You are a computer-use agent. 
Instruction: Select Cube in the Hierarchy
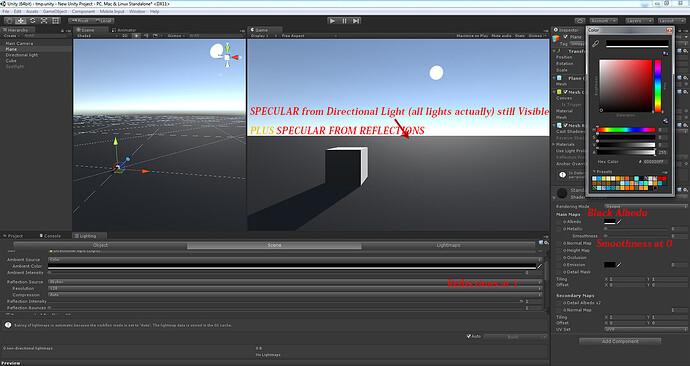(11, 61)
